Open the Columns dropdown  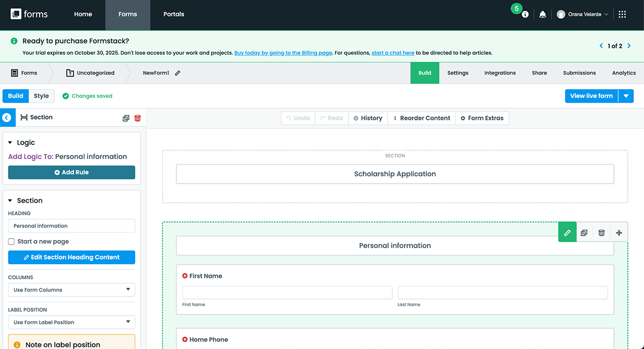[x=71, y=290]
